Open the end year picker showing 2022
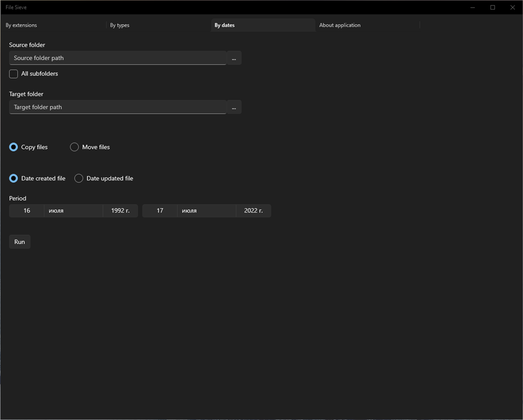523x420 pixels. (x=253, y=210)
